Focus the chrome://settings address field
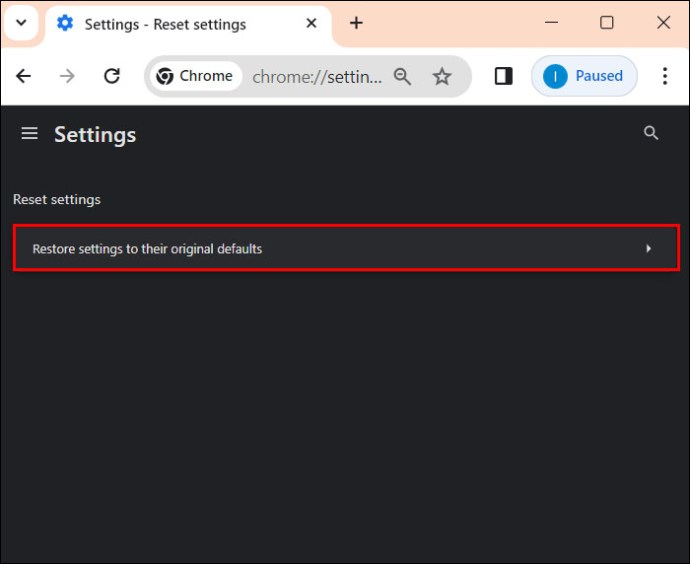Image resolution: width=690 pixels, height=564 pixels. click(x=316, y=76)
